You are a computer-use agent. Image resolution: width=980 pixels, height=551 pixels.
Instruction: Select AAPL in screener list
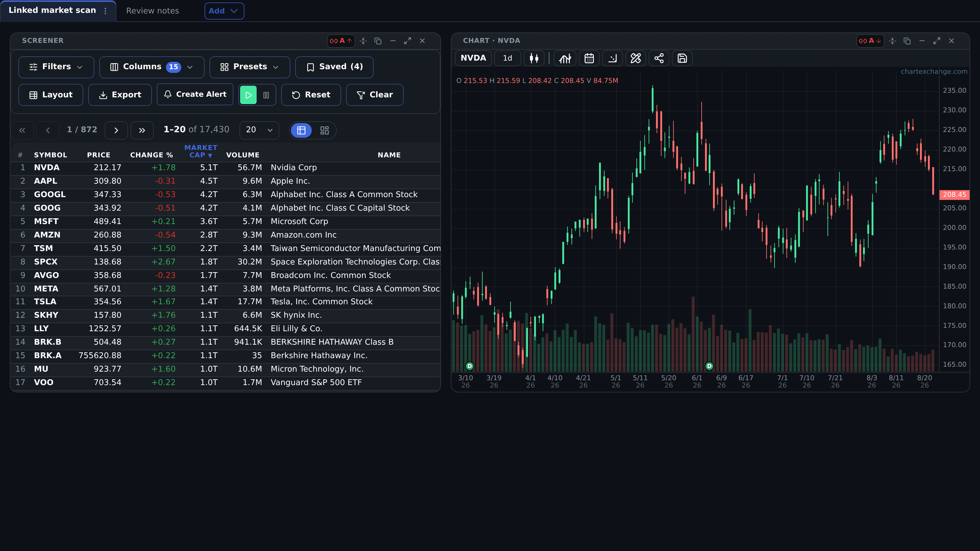(46, 181)
